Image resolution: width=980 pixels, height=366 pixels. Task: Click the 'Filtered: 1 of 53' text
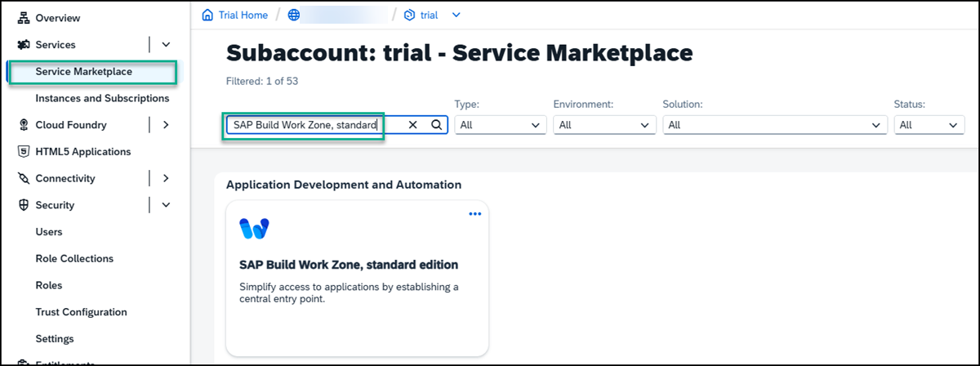263,81
